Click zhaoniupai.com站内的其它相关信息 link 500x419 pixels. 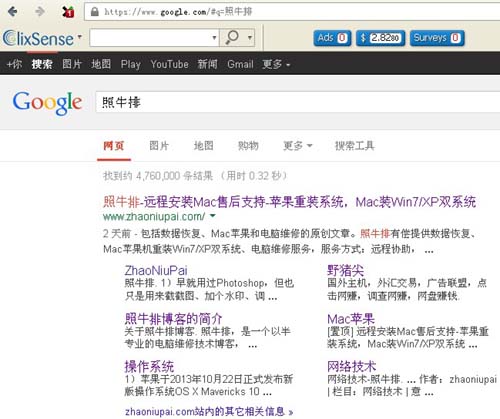209,412
